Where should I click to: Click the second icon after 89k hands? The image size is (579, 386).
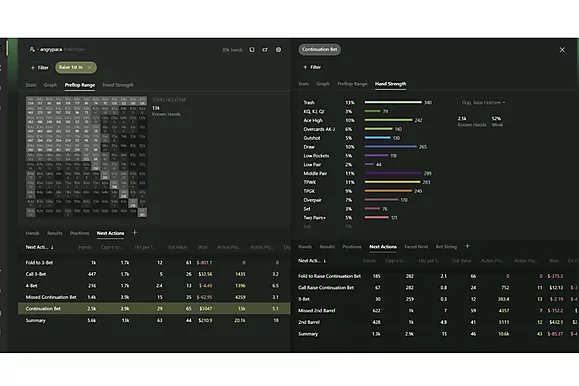point(265,49)
